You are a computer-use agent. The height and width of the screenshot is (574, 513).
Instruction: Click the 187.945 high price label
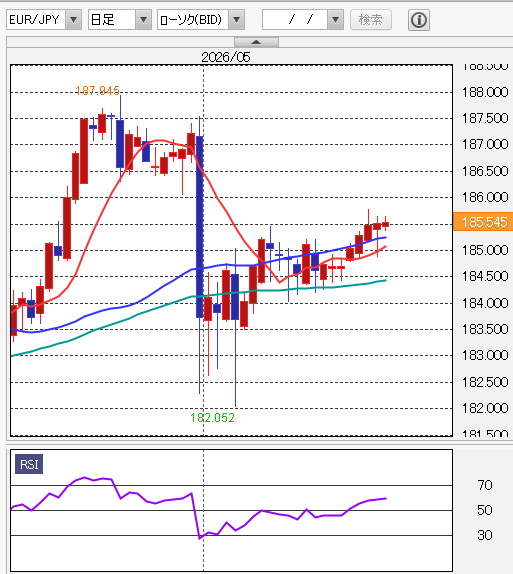[x=97, y=90]
